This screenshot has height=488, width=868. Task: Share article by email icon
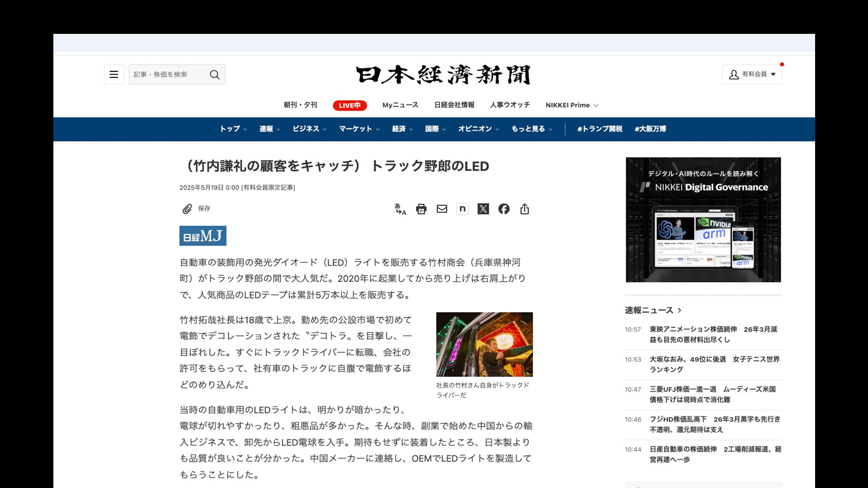click(x=442, y=209)
